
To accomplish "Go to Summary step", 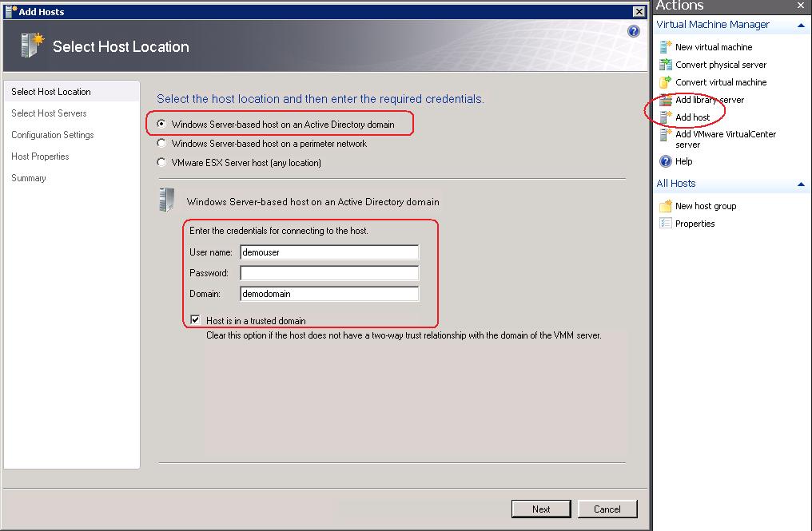I will pyautogui.click(x=29, y=178).
